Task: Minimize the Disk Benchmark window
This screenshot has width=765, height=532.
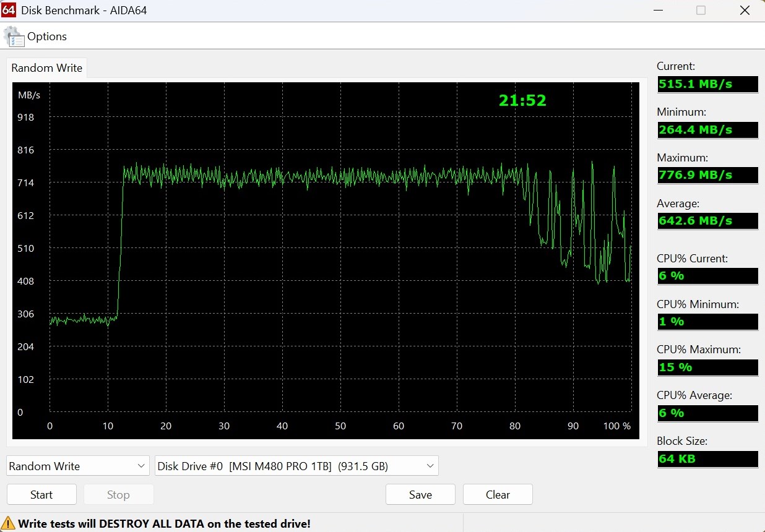Action: pyautogui.click(x=657, y=11)
